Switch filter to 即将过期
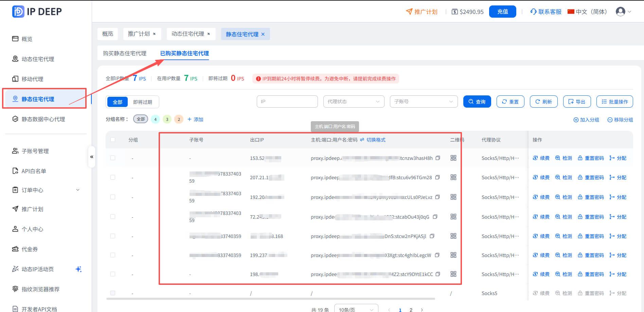Image resolution: width=644 pixels, height=312 pixels. tap(143, 102)
